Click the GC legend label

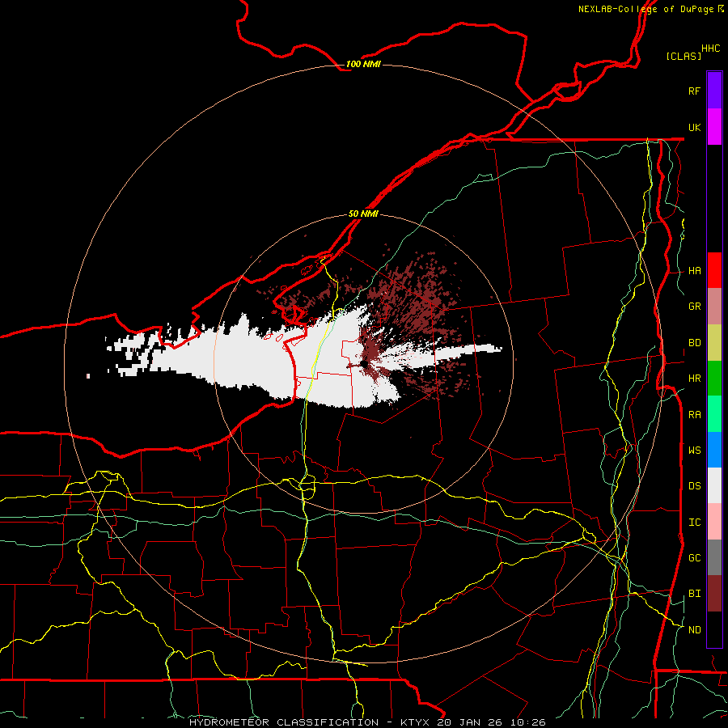[x=694, y=557]
